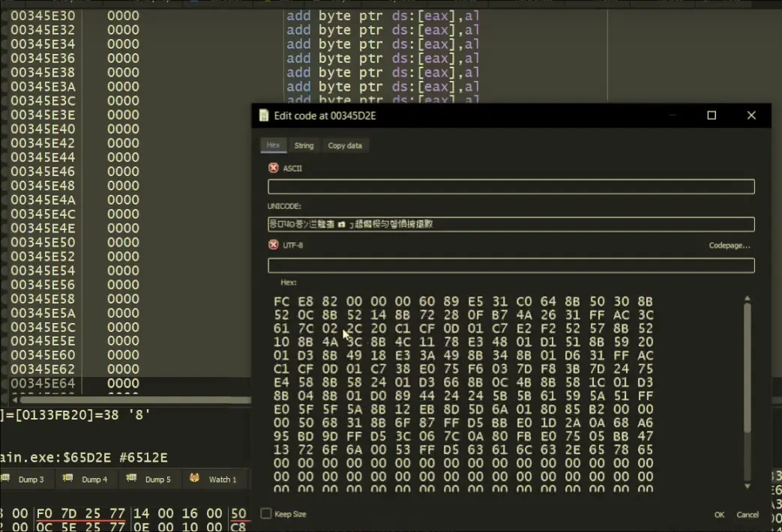The height and width of the screenshot is (532, 782).
Task: Click the Edit code dialog title icon
Action: pyautogui.click(x=264, y=115)
